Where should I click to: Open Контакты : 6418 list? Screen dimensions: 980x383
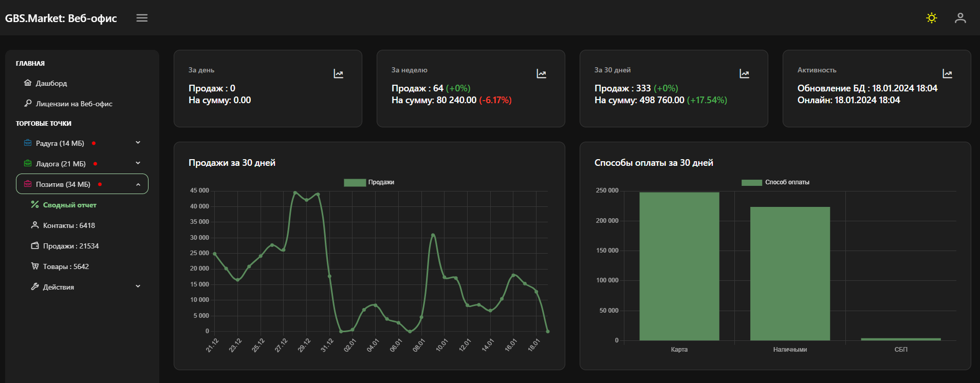click(69, 225)
